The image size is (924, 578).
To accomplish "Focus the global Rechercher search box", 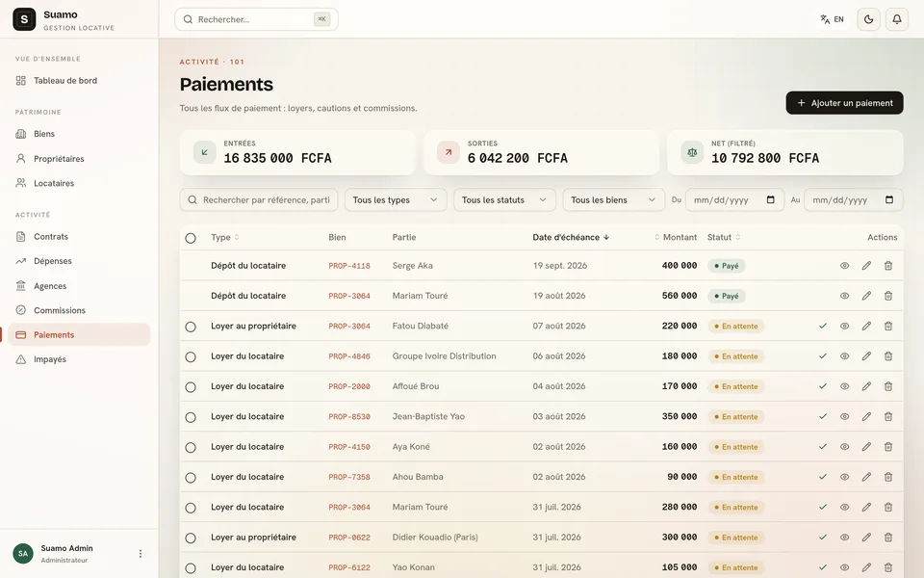I will 256,19.
